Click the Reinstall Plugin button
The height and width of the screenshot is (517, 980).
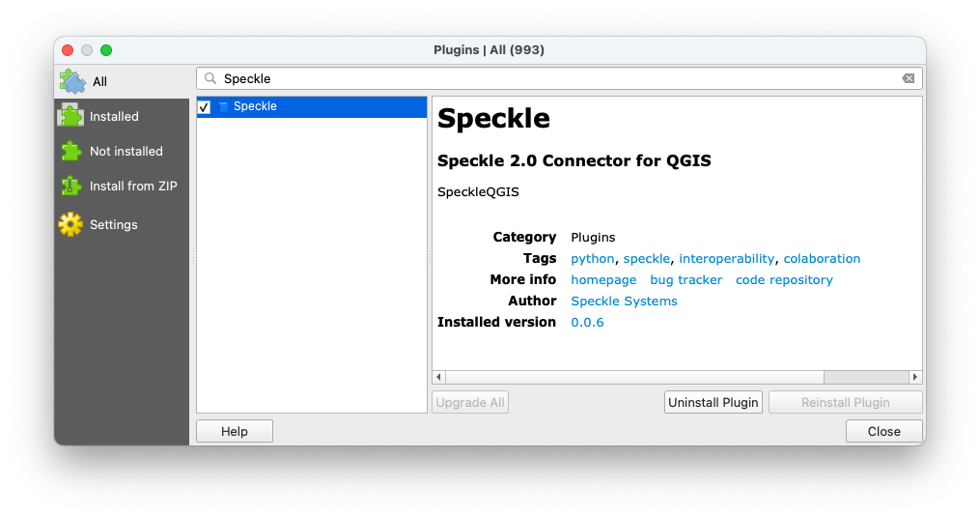[846, 402]
